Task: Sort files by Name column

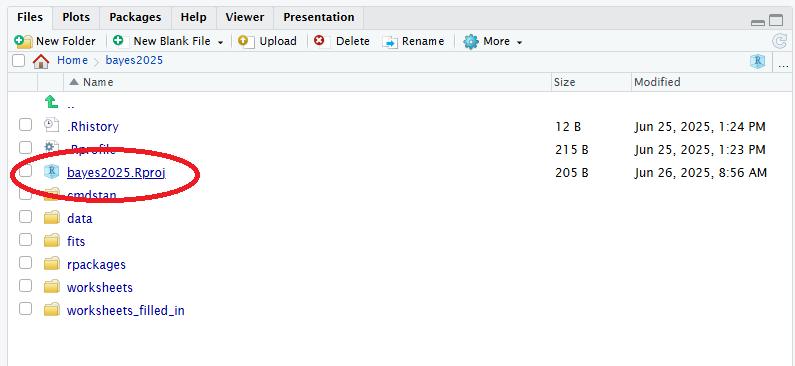Action: coord(307,82)
